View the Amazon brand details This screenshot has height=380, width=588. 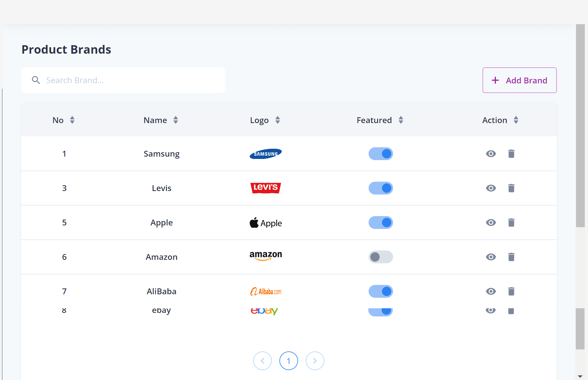point(491,257)
